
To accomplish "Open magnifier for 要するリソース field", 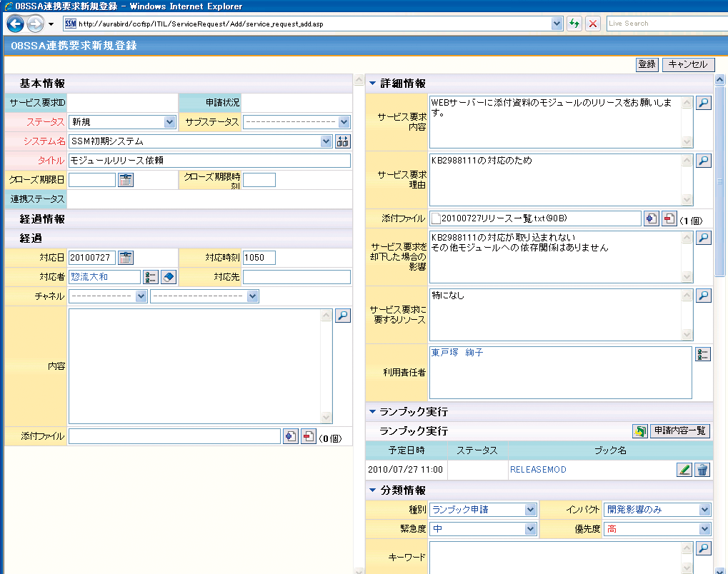I will pos(704,296).
